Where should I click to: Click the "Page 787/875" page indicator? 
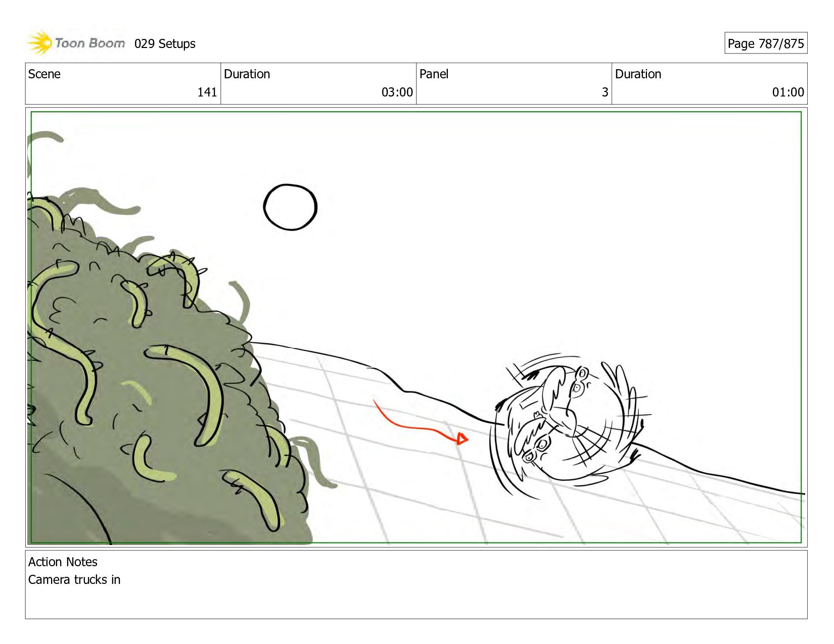point(766,43)
